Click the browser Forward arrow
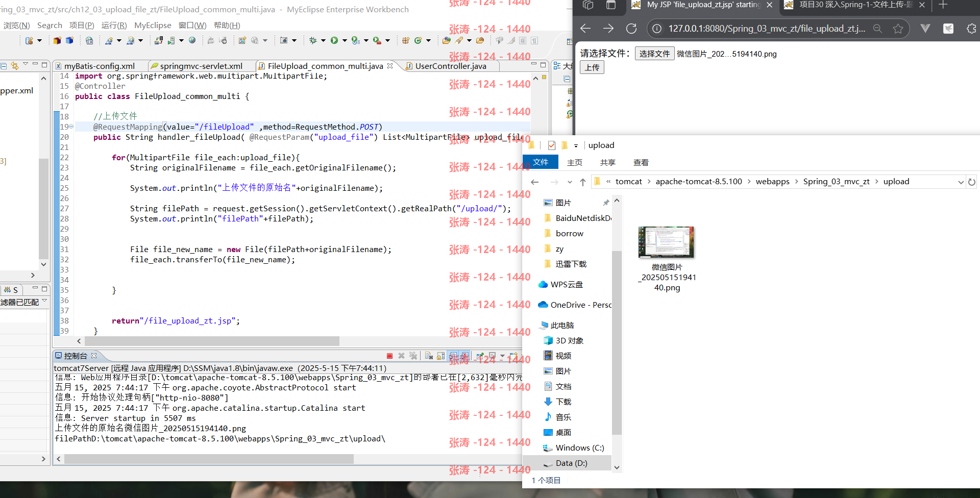Screen dimensions: 980x498 608,29
